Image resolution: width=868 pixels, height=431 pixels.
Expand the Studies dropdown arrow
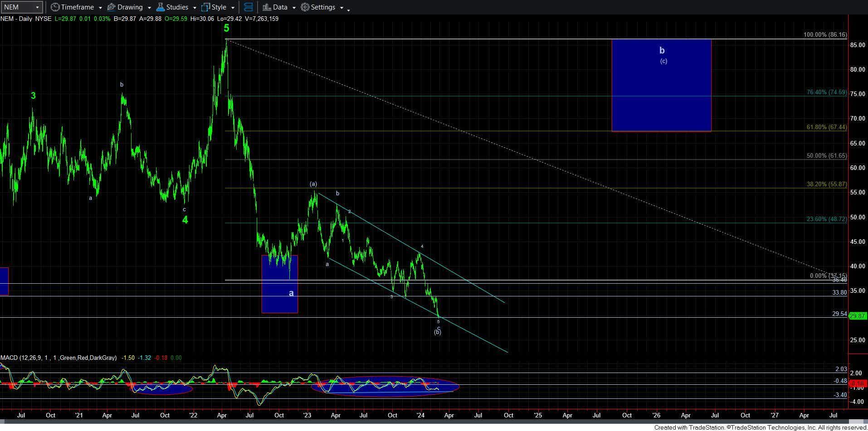pos(194,8)
